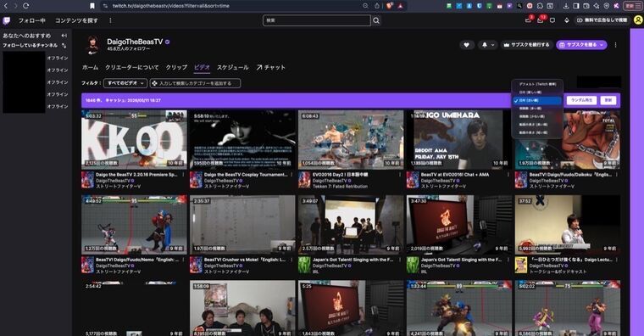Open the ホーム channel tab
644x336 pixels.
pos(90,67)
